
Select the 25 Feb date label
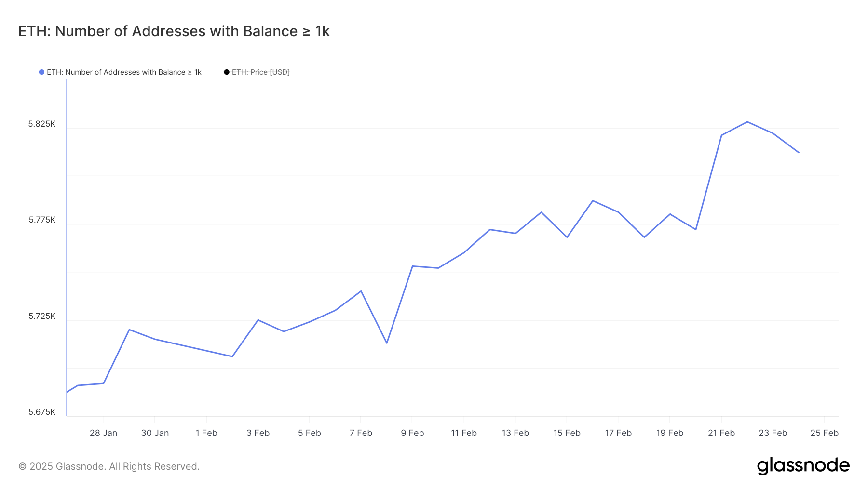(x=824, y=433)
